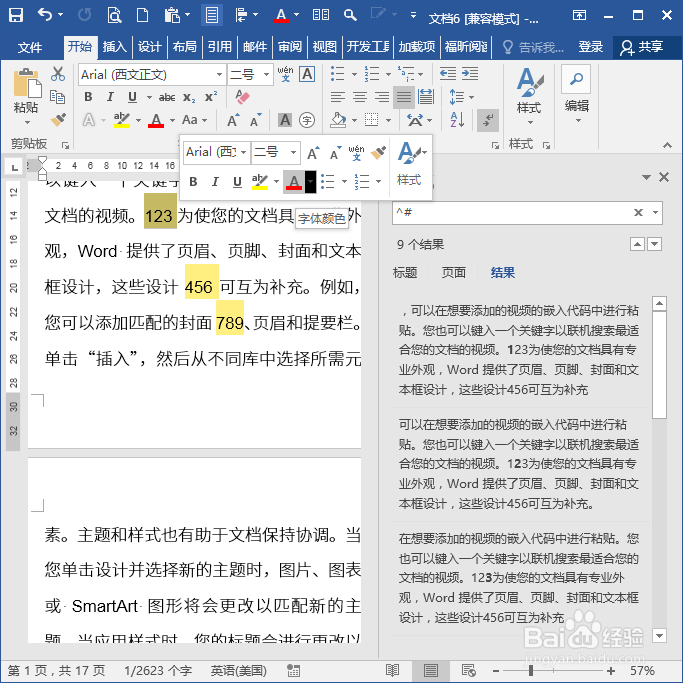Screen dimensions: 683x683
Task: Open mini toolbar font size dropdown
Action: pyautogui.click(x=294, y=152)
